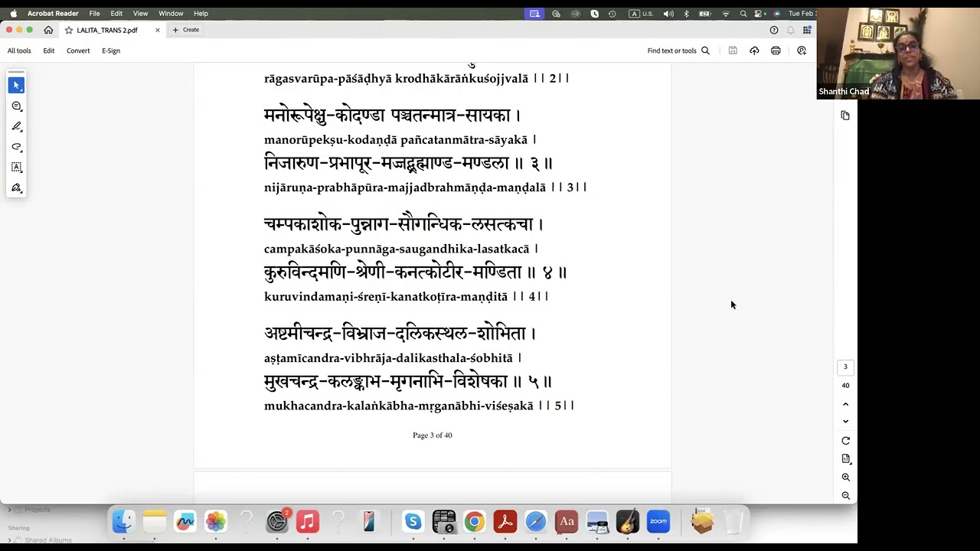The width and height of the screenshot is (980, 551).
Task: Open the page thumbnails panel icon
Action: click(x=845, y=116)
